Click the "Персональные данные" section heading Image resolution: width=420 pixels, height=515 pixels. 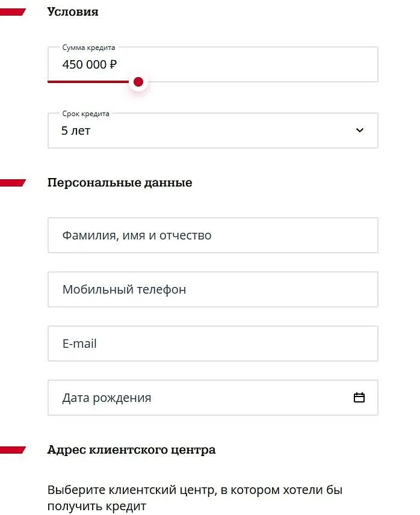(x=120, y=183)
